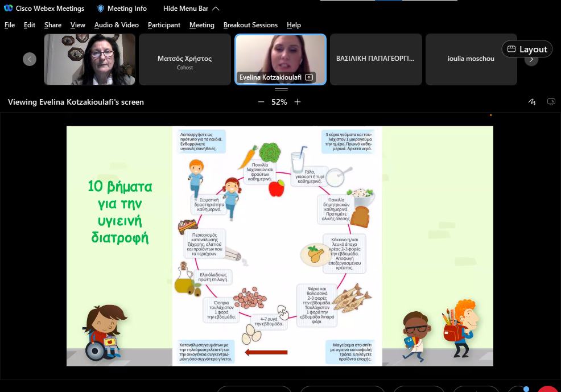Click sharing indicator on Evelina's name label

309,77
